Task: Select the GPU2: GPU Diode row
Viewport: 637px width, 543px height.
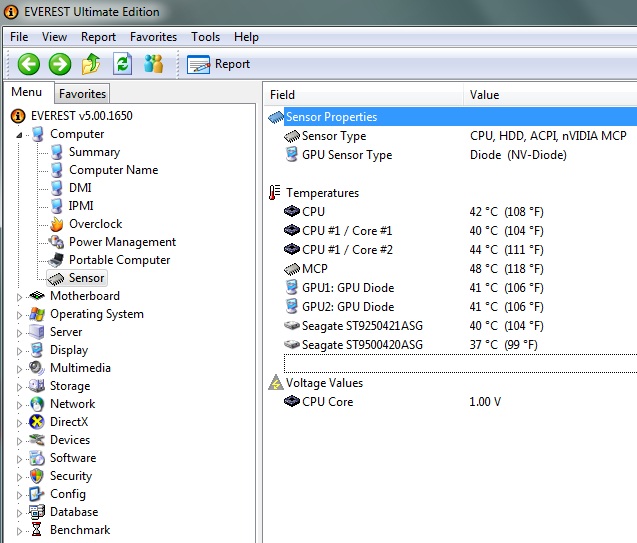Action: [x=460, y=307]
